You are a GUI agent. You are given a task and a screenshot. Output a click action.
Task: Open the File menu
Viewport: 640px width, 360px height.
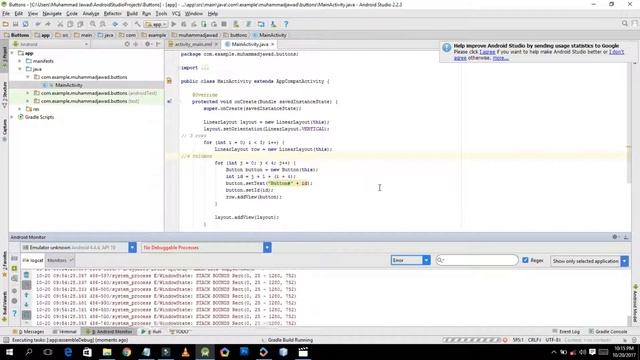6,13
